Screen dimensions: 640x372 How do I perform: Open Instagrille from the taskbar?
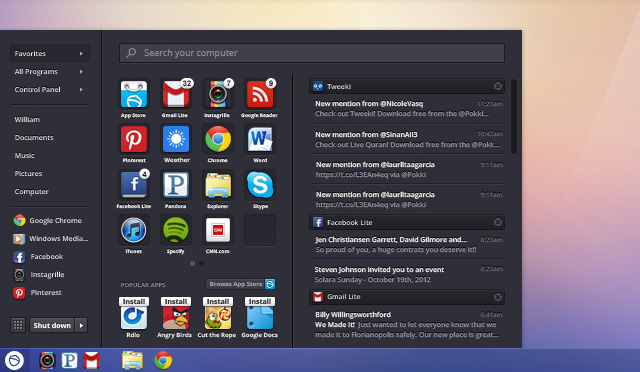pos(47,361)
